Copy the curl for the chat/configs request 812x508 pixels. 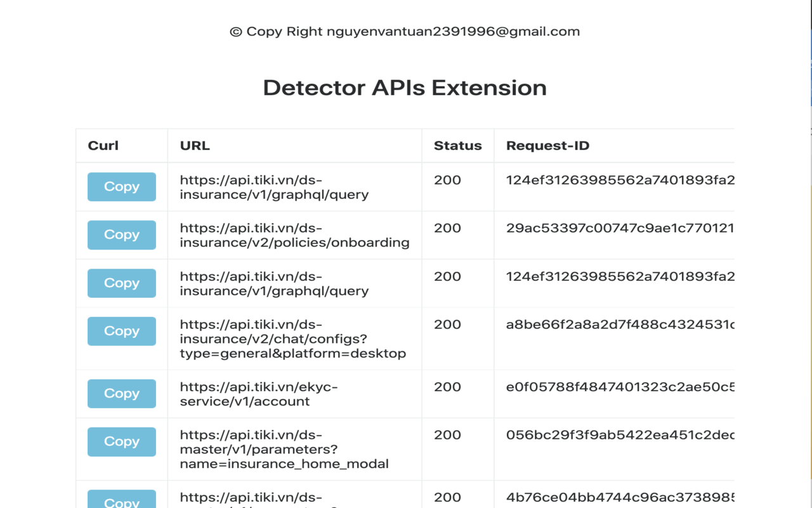(x=121, y=331)
